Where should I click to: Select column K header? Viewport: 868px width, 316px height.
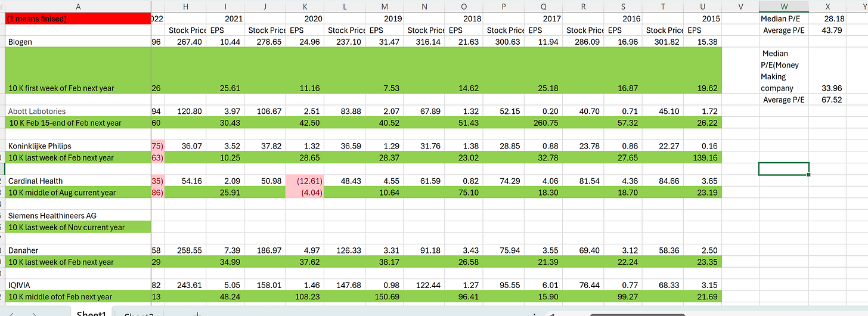pos(305,6)
